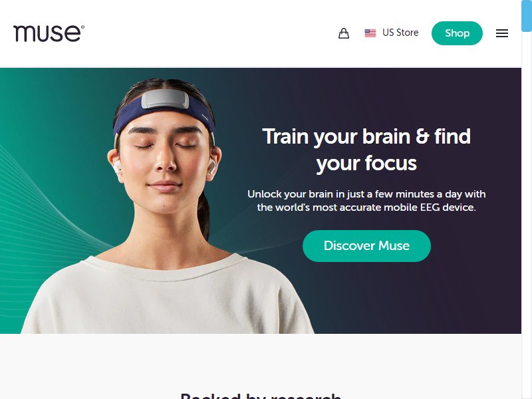Click the 'Train your brain & find your focus' headline
The width and height of the screenshot is (532, 399).
tap(366, 150)
